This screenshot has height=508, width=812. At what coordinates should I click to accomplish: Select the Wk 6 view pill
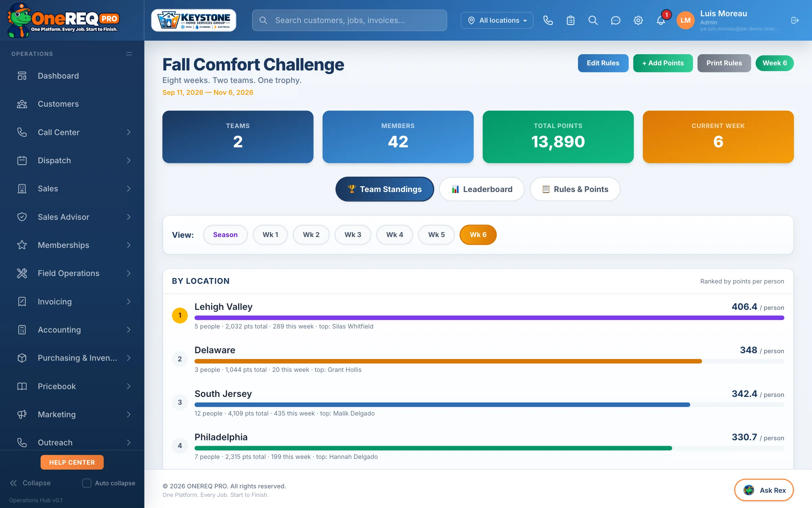[478, 235]
